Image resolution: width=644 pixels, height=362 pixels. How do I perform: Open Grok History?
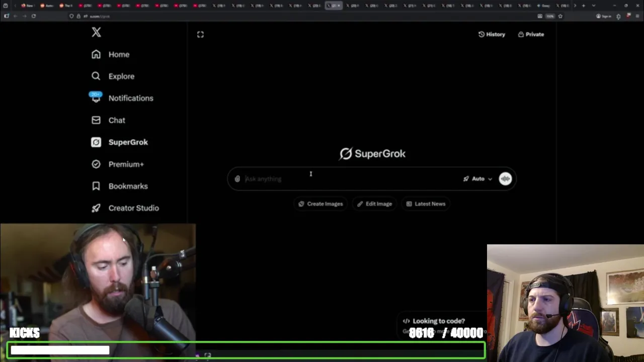492,34
